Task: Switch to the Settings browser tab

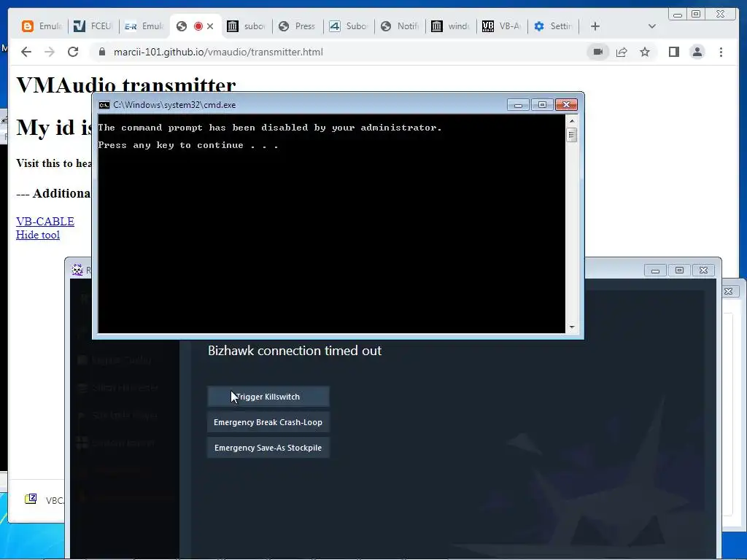Action: coord(553,26)
